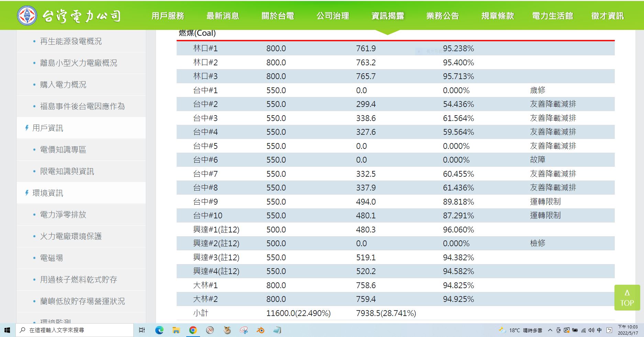Open 火力電廠環境保護 sidebar link
644x337 pixels.
click(71, 236)
